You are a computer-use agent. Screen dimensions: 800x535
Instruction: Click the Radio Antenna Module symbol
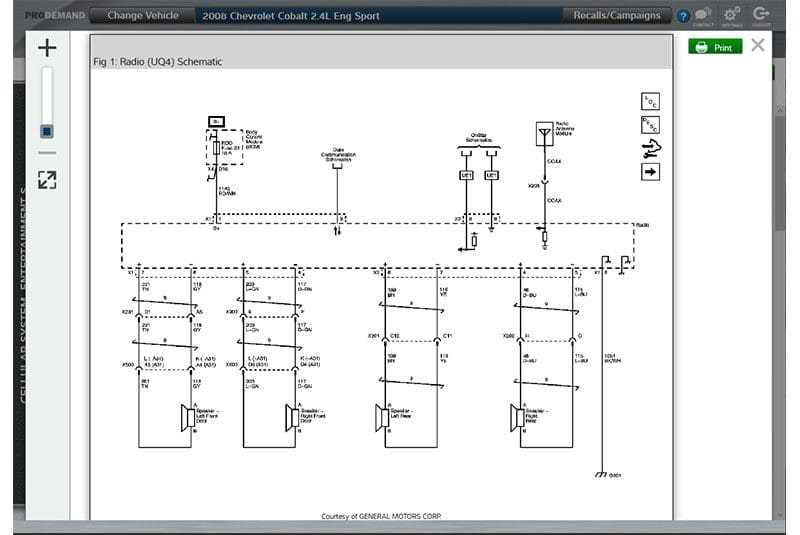(544, 134)
